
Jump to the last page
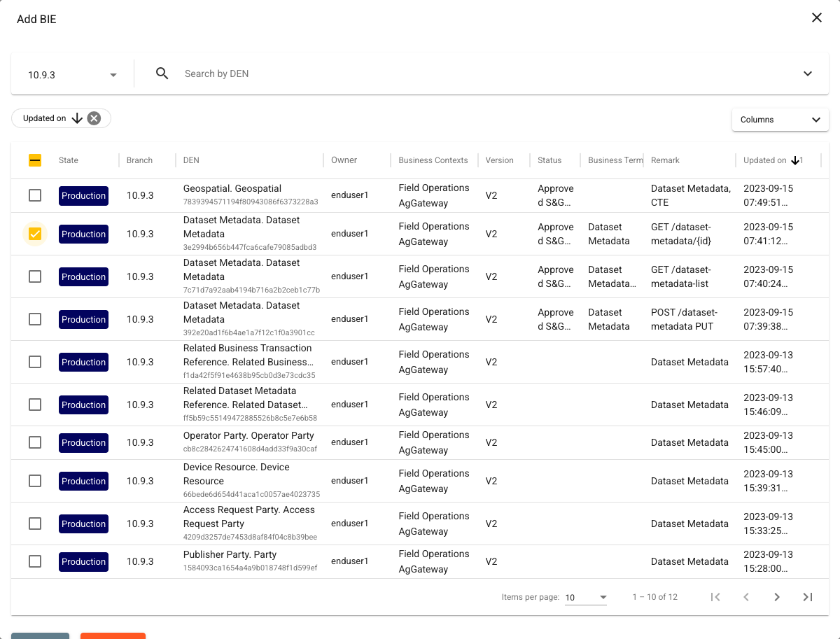(x=808, y=597)
